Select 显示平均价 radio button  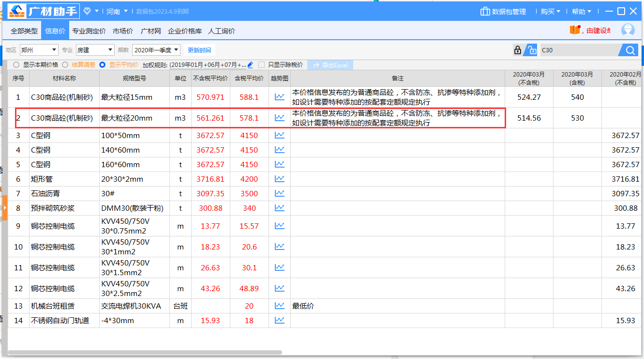coord(102,64)
